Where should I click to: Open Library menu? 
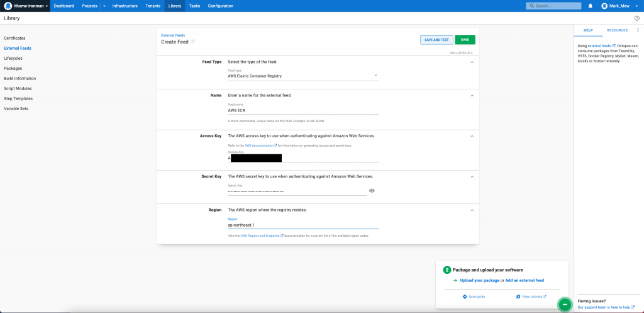tap(175, 6)
